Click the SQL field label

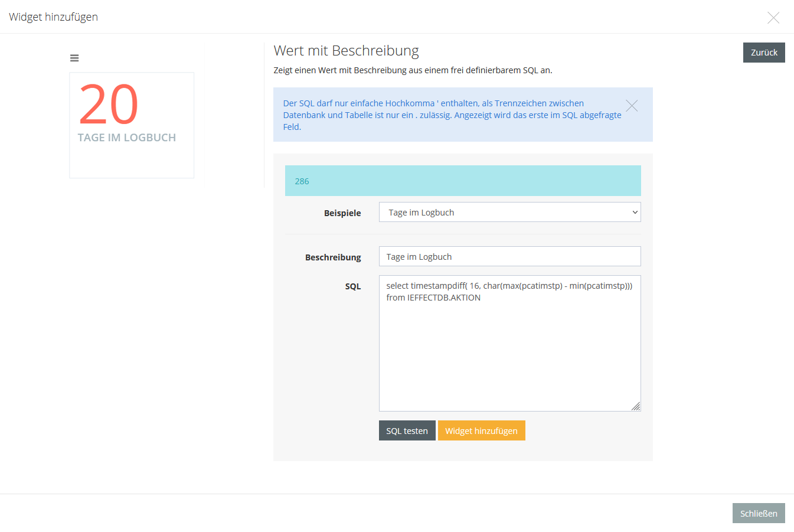(x=353, y=286)
